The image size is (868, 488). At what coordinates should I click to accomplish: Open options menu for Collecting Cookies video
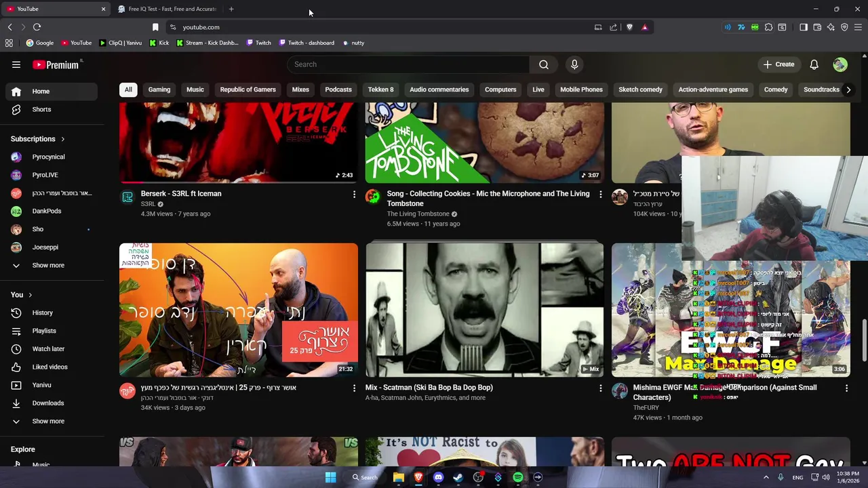click(600, 195)
